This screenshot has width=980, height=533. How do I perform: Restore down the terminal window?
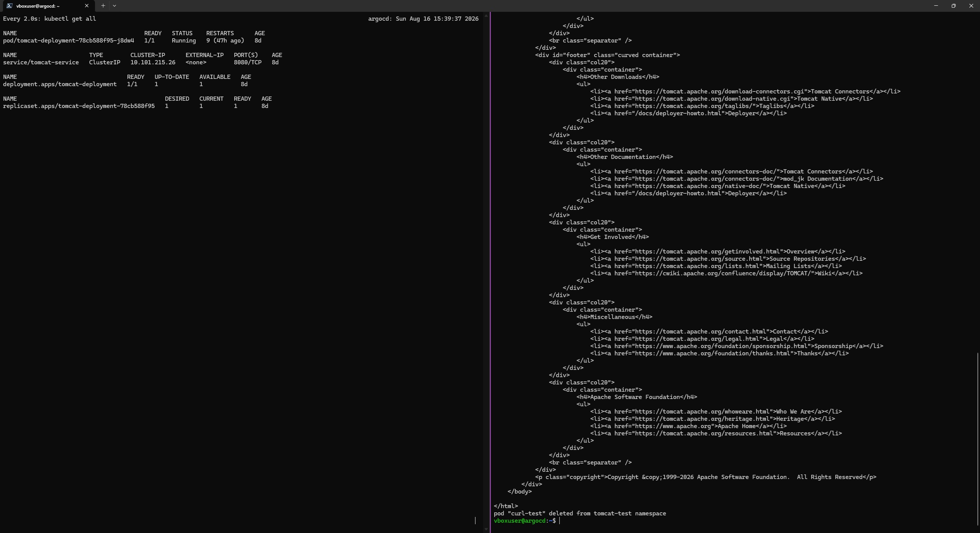tap(954, 6)
